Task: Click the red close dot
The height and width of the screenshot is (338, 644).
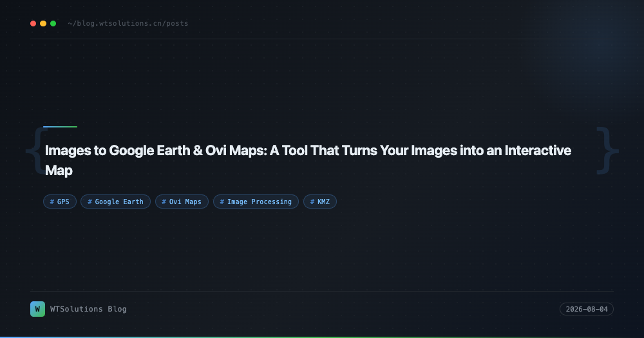Action: click(33, 23)
